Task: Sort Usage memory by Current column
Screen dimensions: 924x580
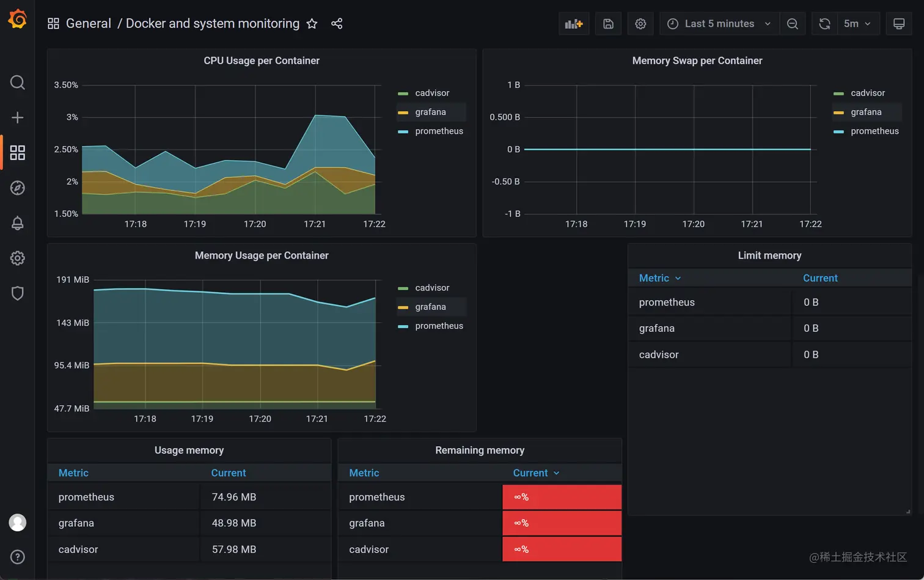Action: (229, 473)
